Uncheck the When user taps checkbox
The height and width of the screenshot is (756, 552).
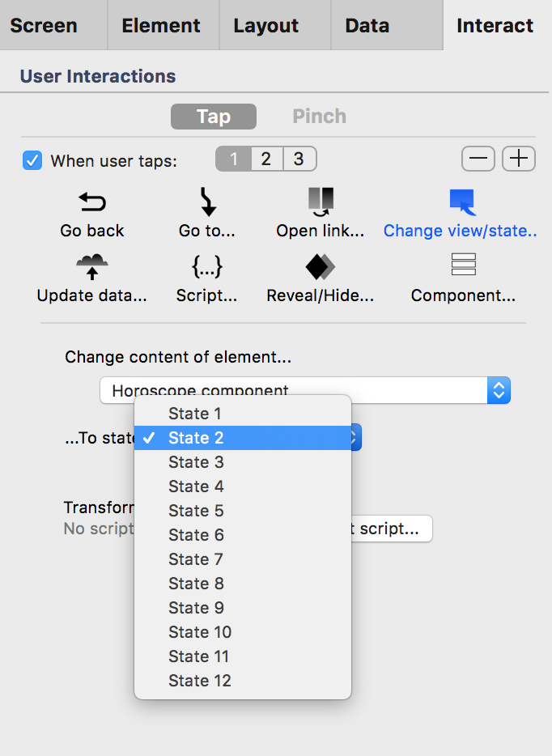point(32,160)
